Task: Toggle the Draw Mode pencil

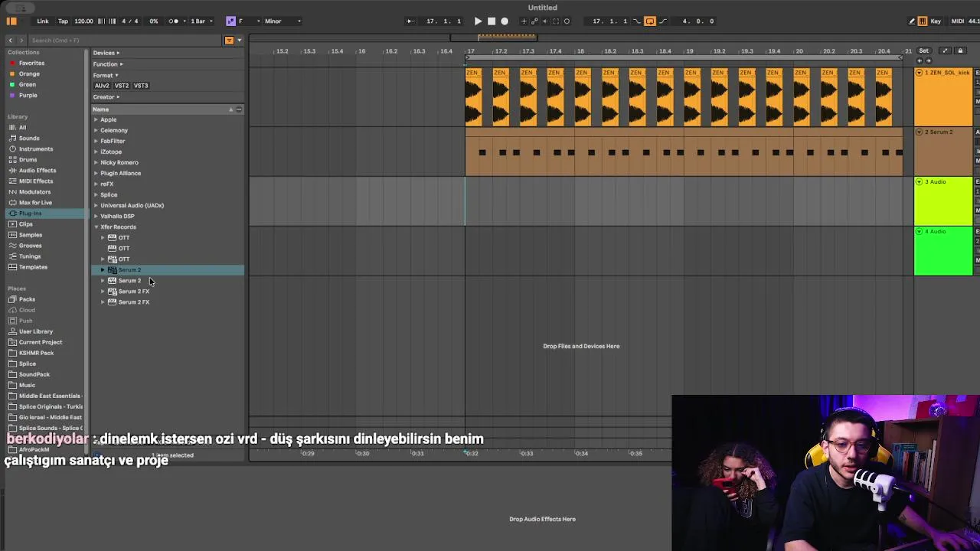Action: [x=911, y=21]
